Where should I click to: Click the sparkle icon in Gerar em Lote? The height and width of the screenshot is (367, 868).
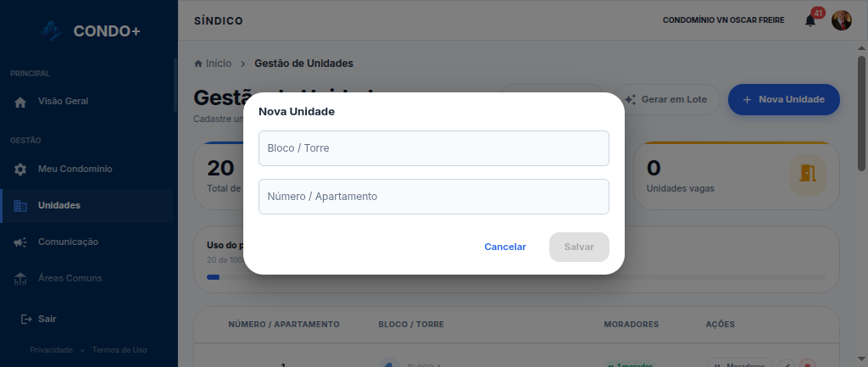[630, 100]
